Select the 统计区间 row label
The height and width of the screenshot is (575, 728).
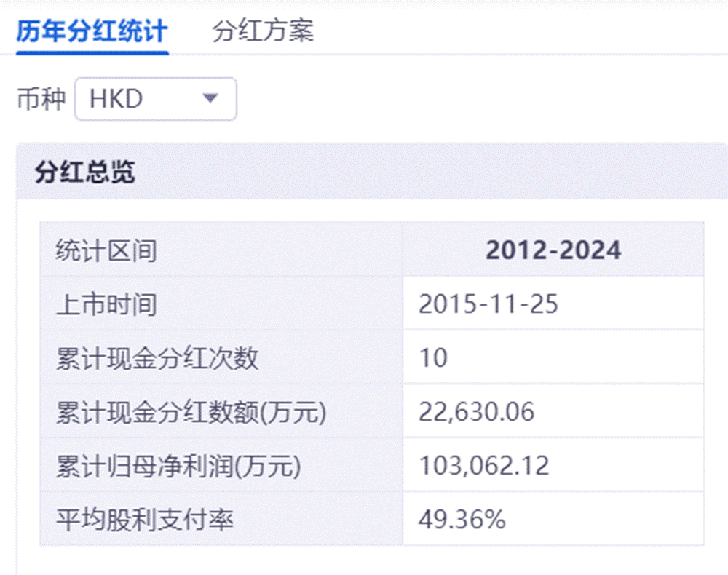pyautogui.click(x=106, y=251)
